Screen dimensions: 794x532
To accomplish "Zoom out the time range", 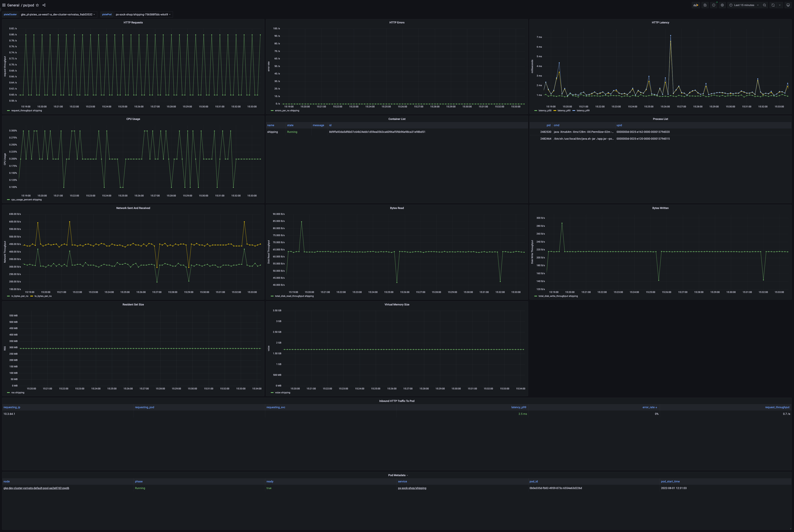I will pos(764,5).
